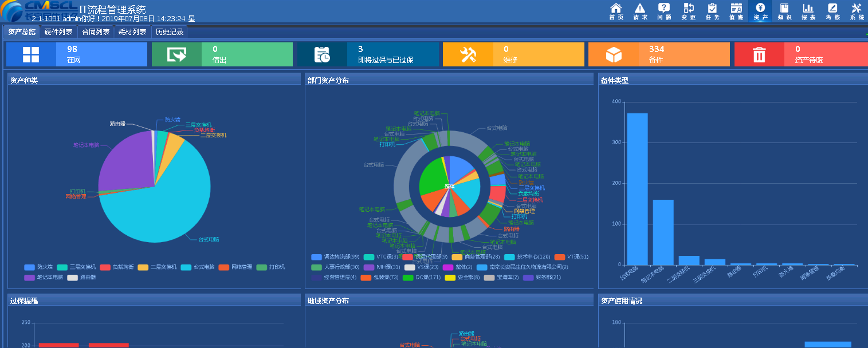
Task: Click the 备件 box icon
Action: (x=614, y=54)
